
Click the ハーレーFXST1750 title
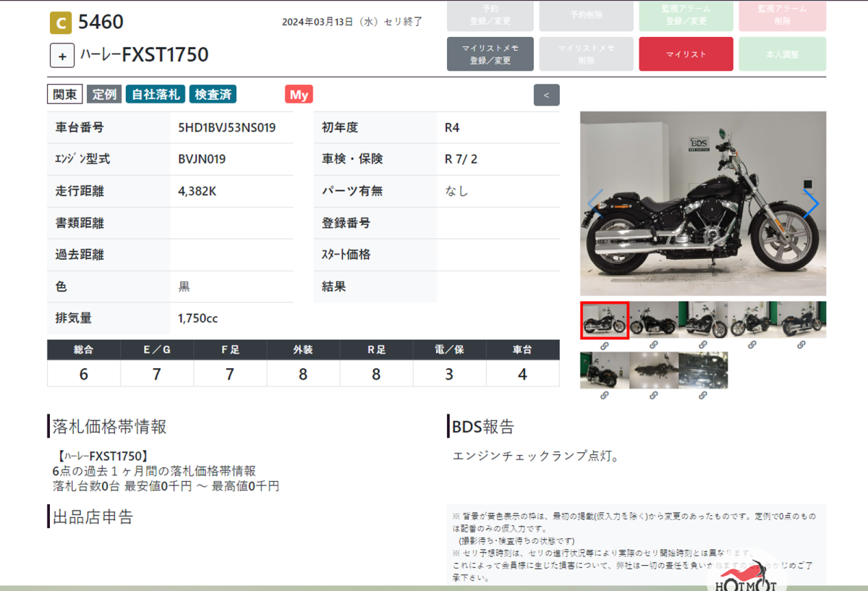click(145, 55)
